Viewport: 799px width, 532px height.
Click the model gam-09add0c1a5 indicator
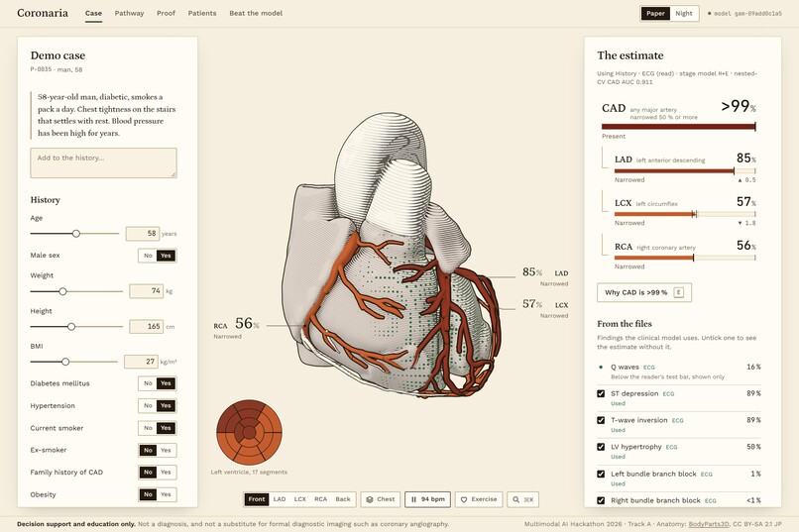coord(744,14)
